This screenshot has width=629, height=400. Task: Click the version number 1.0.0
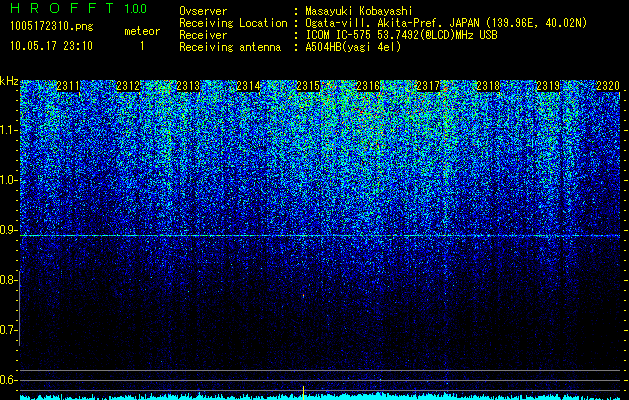point(135,8)
